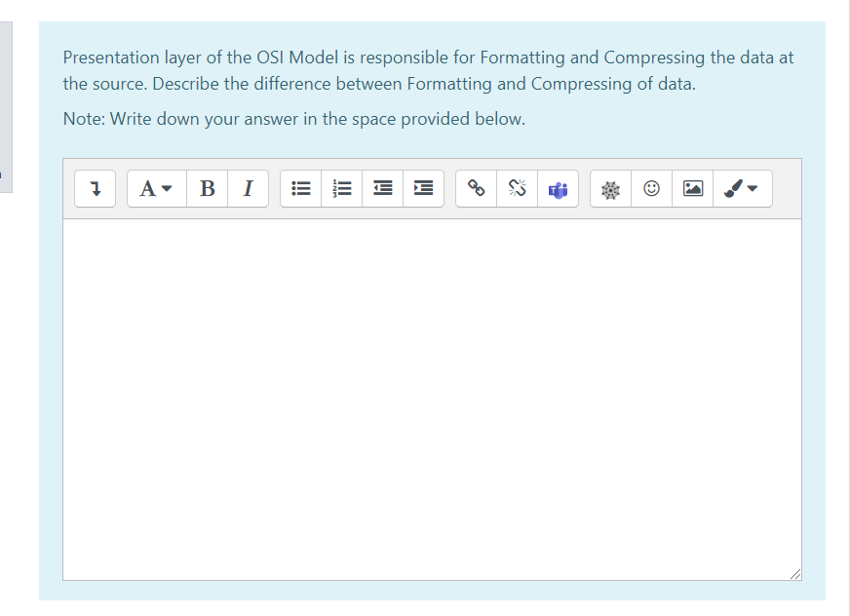Screen dimensions: 850x616
Task: Open the font heading selector labeled A
Action: pyautogui.click(x=154, y=188)
